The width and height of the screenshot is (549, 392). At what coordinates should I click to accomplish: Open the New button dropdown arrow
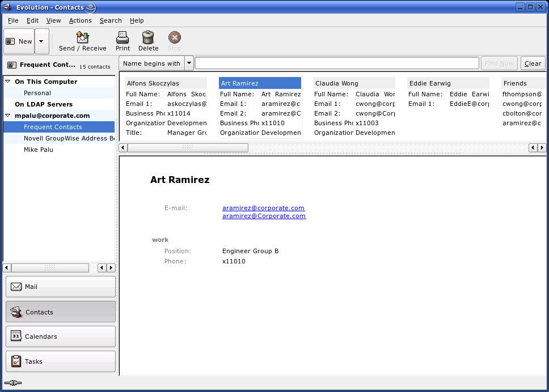pyautogui.click(x=41, y=40)
